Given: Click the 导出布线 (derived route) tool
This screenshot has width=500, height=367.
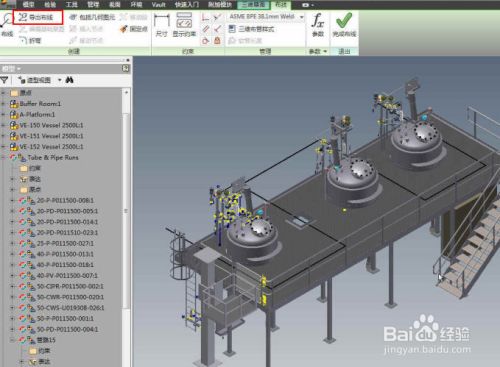Looking at the screenshot, I should (37, 17).
